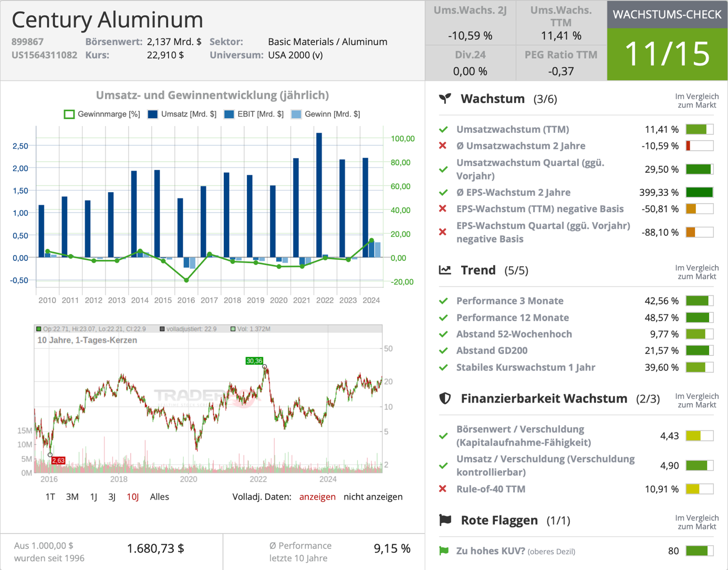This screenshot has height=570, width=728.
Task: Click Universum text USA 2000 (v)
Action: (x=295, y=55)
